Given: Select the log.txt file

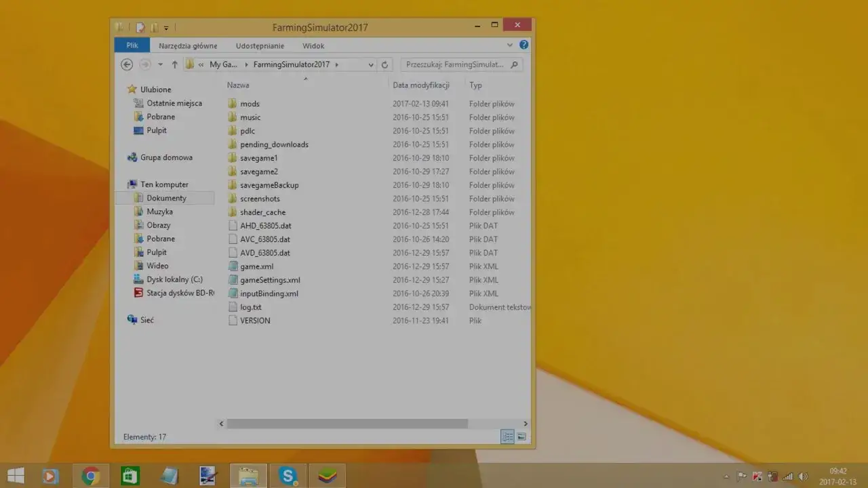Looking at the screenshot, I should [250, 306].
